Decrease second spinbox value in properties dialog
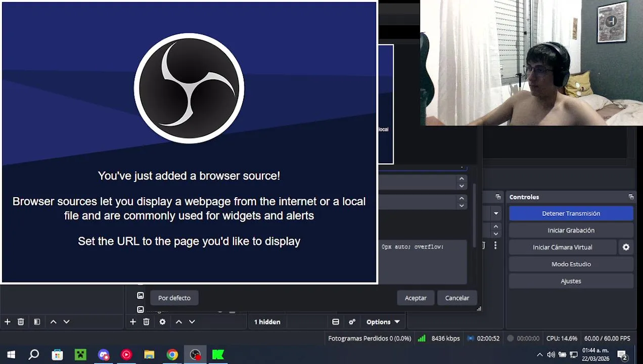This screenshot has height=364, width=643. (x=462, y=205)
